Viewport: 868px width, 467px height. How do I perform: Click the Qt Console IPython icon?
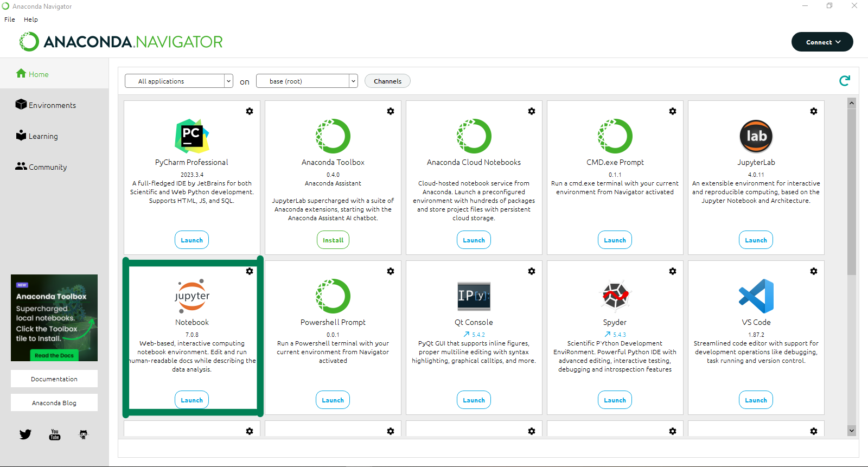(x=474, y=296)
